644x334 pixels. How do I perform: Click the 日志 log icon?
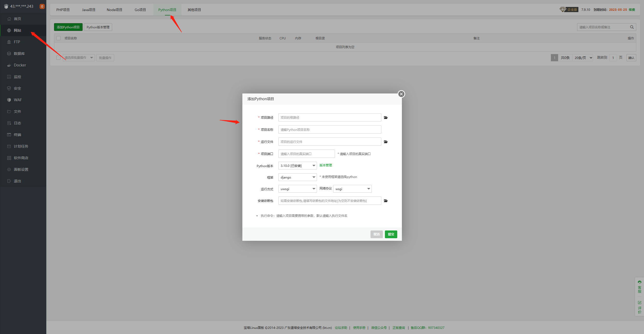click(x=9, y=123)
